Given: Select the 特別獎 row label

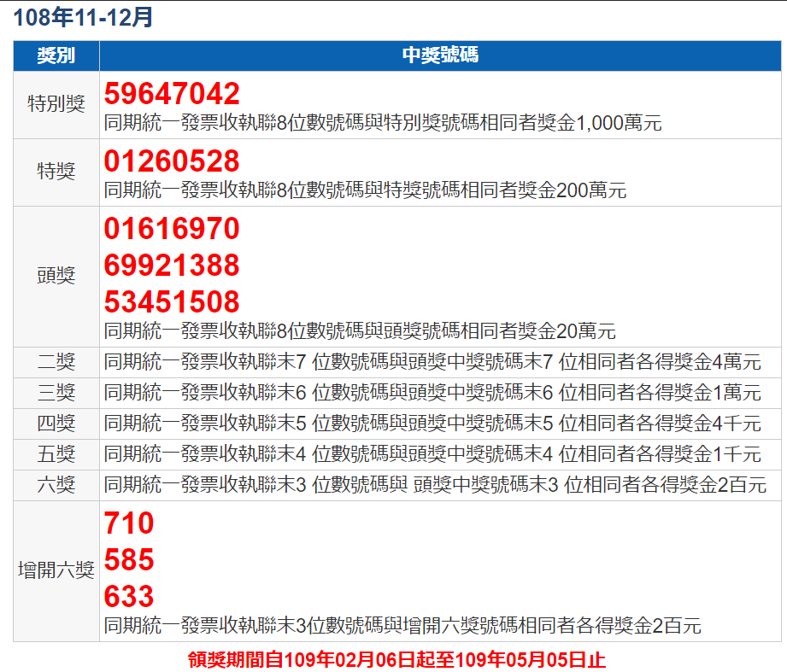Looking at the screenshot, I should point(56,104).
